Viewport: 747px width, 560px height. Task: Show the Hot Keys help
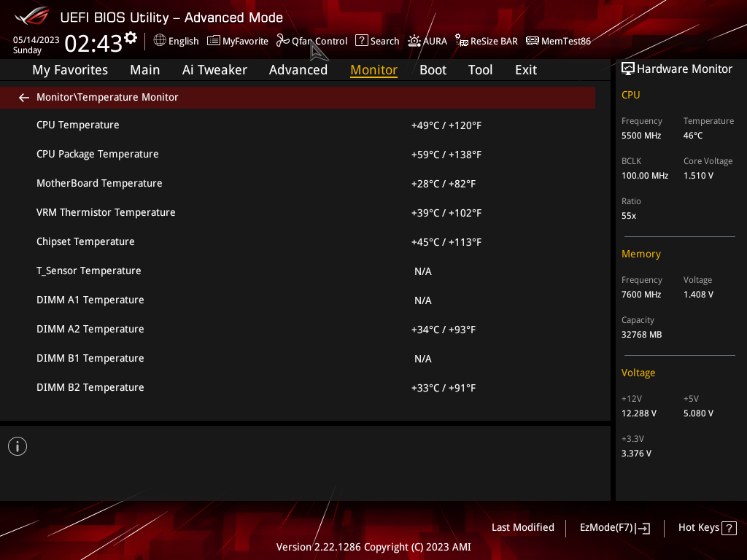tap(707, 528)
